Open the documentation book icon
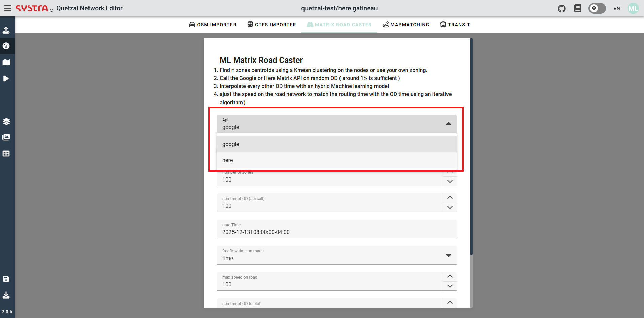 tap(578, 8)
